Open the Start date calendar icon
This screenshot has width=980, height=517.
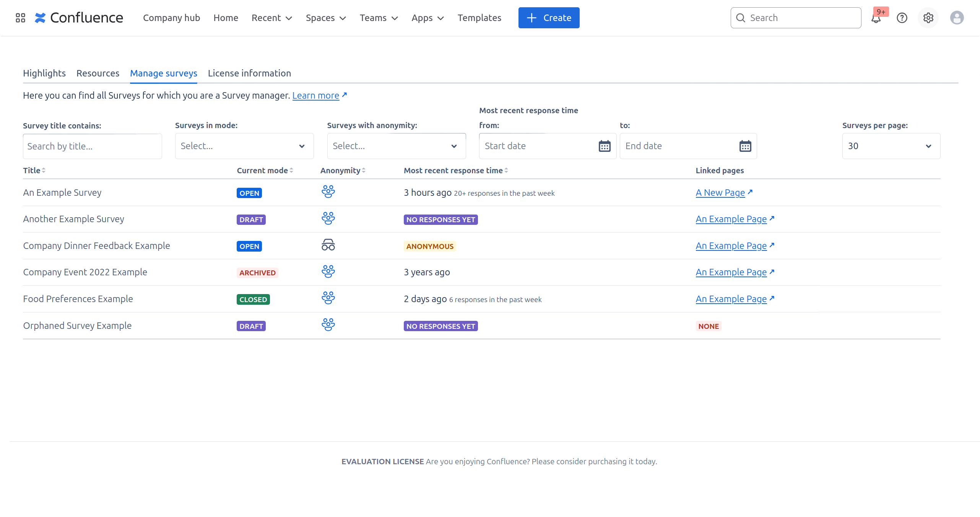605,146
